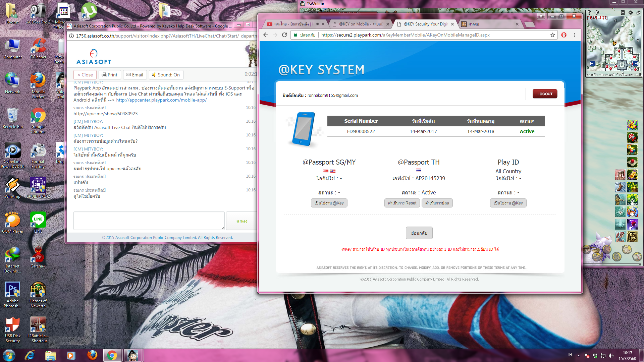This screenshot has height=362, width=644.
Task: Bookmark this page with the star icon
Action: pos(553,35)
